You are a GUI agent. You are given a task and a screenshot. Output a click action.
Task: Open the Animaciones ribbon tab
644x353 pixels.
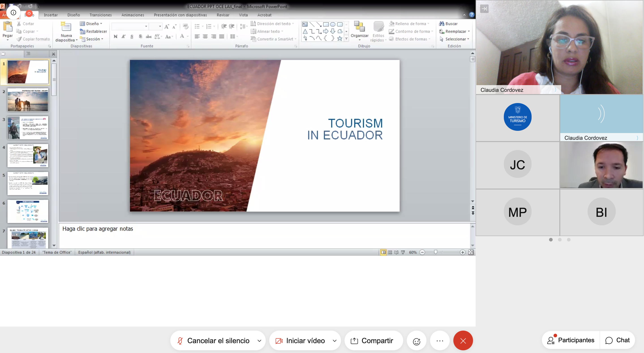133,15
